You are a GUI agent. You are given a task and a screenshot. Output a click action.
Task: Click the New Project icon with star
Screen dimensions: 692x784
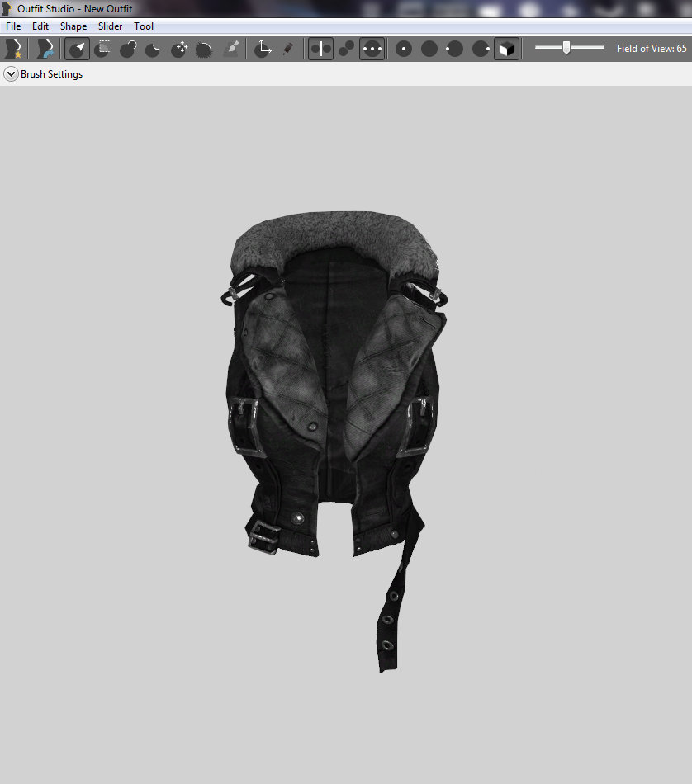pos(13,49)
